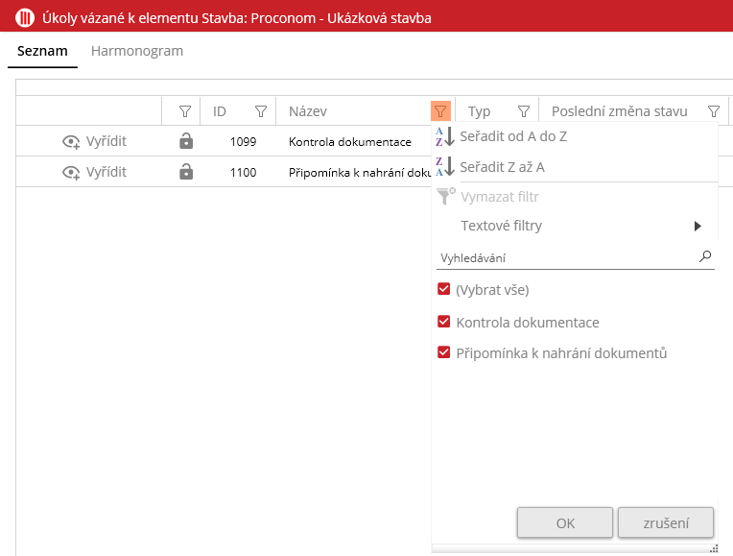Click the lock icon for task 1100
Viewport: 733px width, 556px height.
(x=186, y=172)
